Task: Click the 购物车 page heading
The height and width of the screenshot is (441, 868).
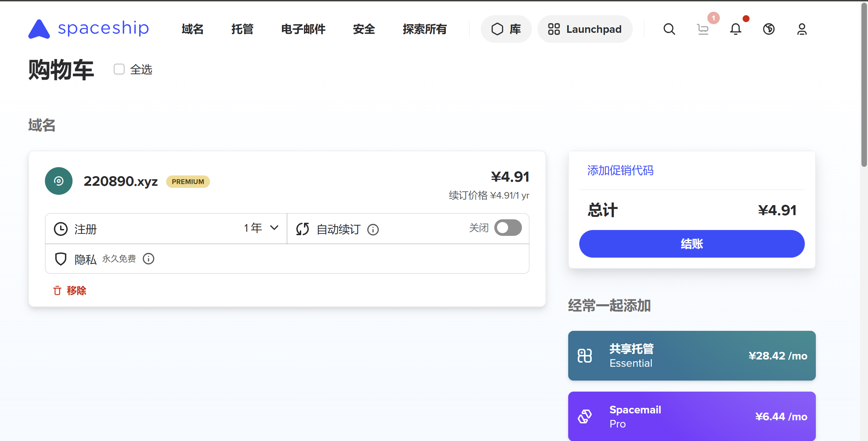Action: pyautogui.click(x=61, y=69)
